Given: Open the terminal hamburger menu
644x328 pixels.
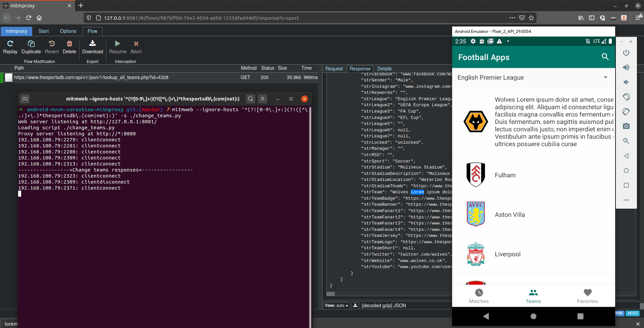Looking at the screenshot, I should [263, 99].
